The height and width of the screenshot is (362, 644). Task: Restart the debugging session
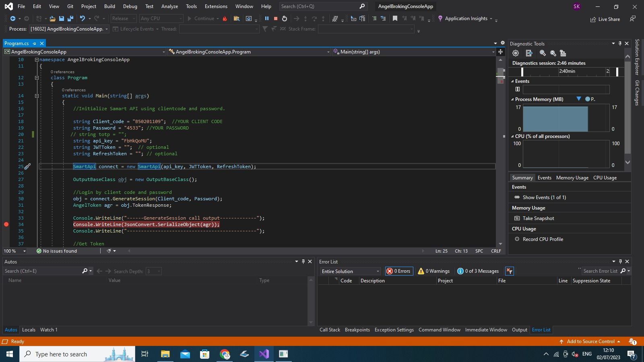point(285,19)
